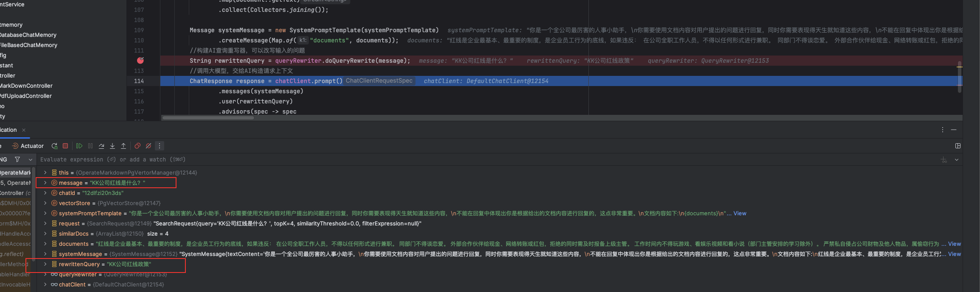
Task: Click the Step Out icon
Action: [x=123, y=146]
